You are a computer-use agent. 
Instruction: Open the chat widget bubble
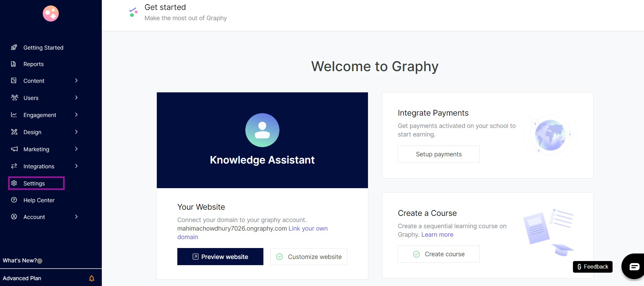633,266
